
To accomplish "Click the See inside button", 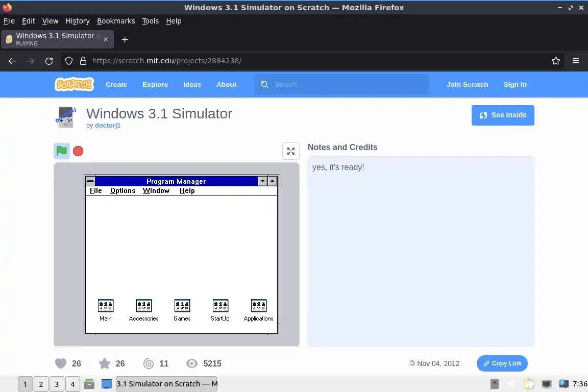I will tap(502, 115).
